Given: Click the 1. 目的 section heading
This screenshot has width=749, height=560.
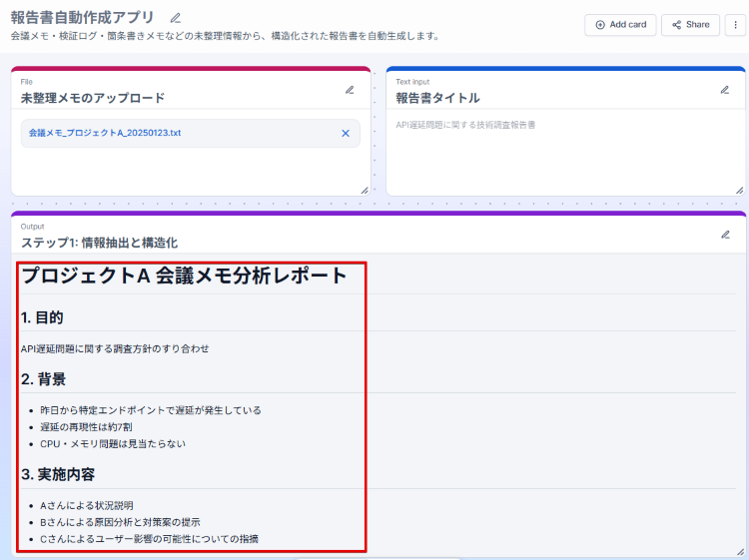Looking at the screenshot, I should (x=43, y=317).
